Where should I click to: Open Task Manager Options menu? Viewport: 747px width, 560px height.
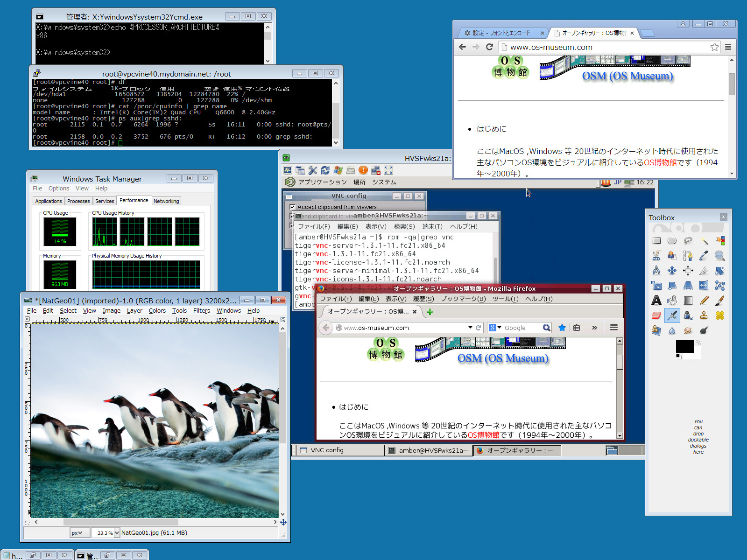click(59, 189)
